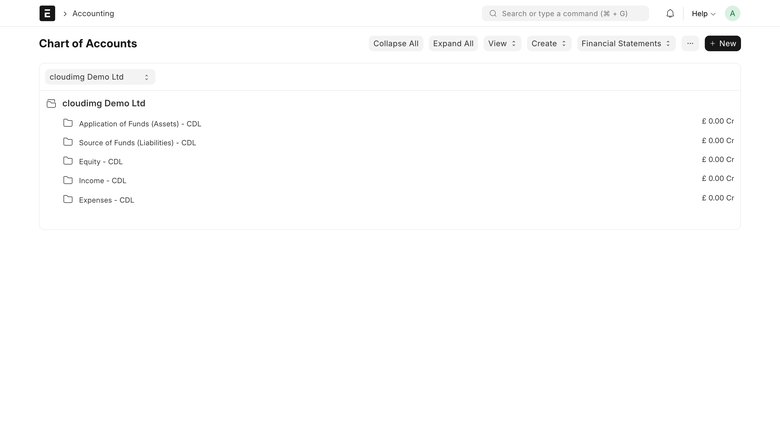
Task: Open the Create dropdown
Action: [549, 43]
